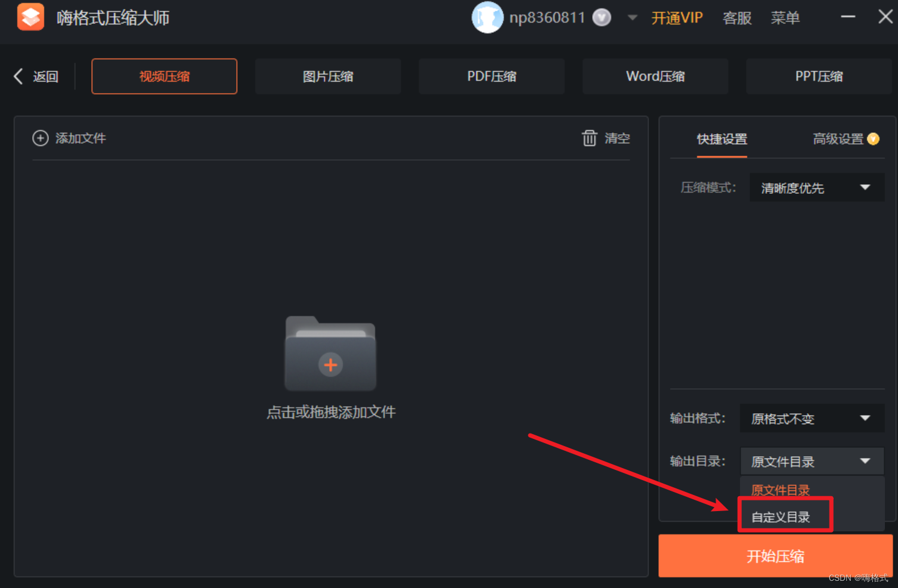
Task: Open the user avatar profile picture
Action: pyautogui.click(x=487, y=17)
